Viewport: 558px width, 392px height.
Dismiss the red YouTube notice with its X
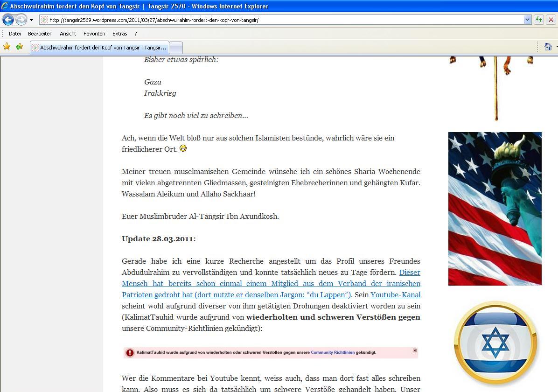click(x=414, y=350)
